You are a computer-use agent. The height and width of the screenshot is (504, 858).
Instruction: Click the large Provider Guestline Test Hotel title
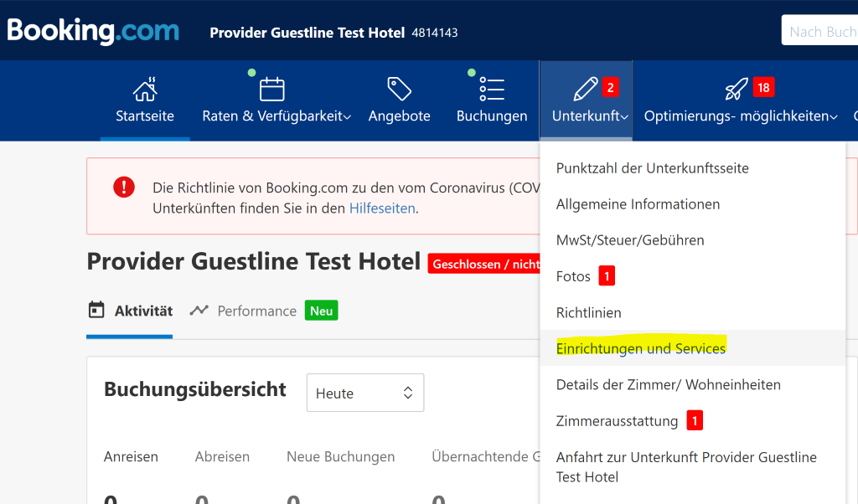click(x=253, y=261)
